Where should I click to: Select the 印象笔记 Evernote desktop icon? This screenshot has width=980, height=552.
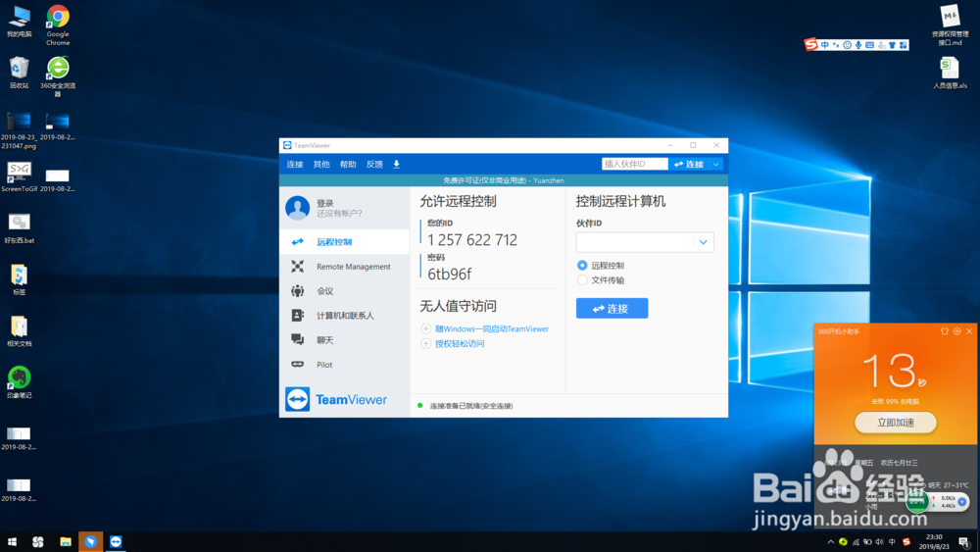[20, 382]
